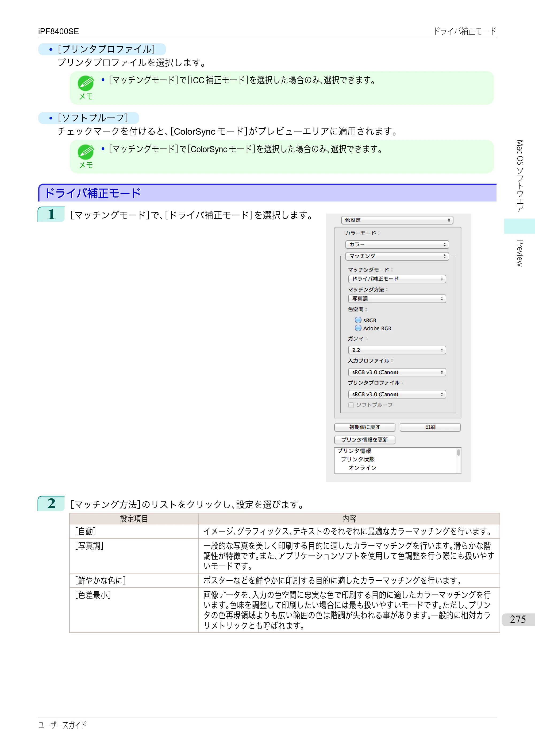The width and height of the screenshot is (535, 756).
Task: Select the Adobe RGB radio button
Action: point(358,328)
